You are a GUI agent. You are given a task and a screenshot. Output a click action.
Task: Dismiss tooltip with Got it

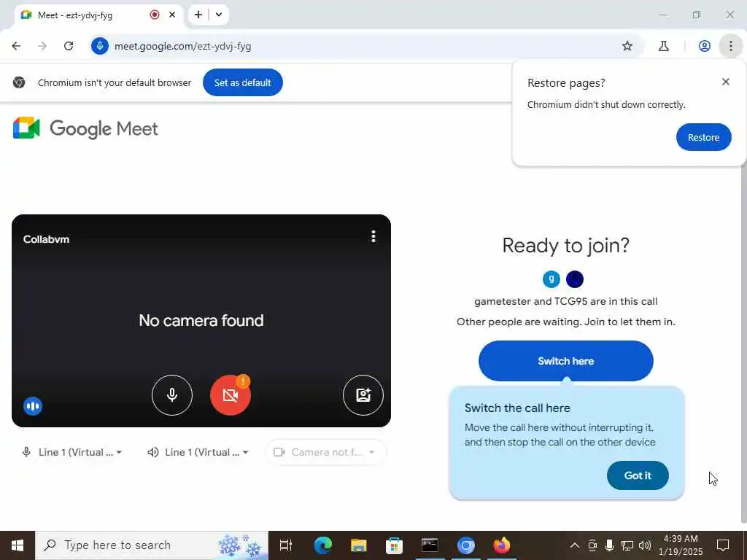638,475
